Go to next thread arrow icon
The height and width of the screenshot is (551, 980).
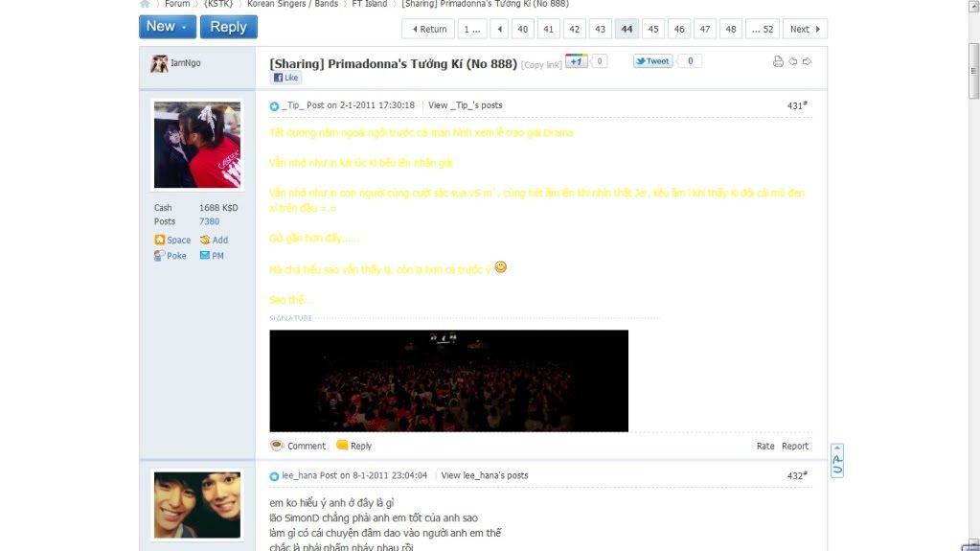pyautogui.click(x=807, y=61)
